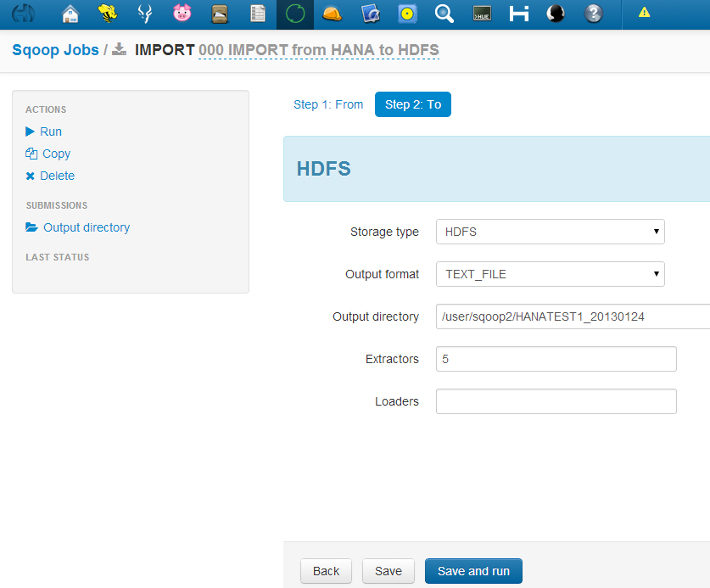
Task: Open the Help question mark icon
Action: tap(593, 14)
